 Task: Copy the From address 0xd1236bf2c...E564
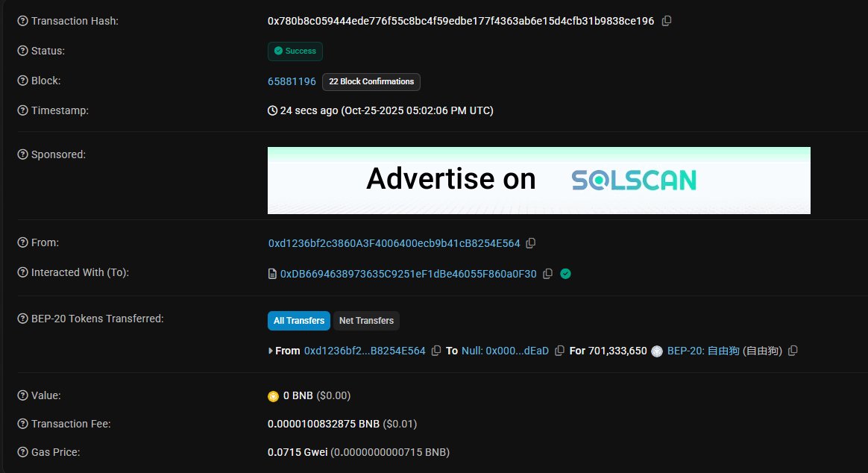click(530, 243)
